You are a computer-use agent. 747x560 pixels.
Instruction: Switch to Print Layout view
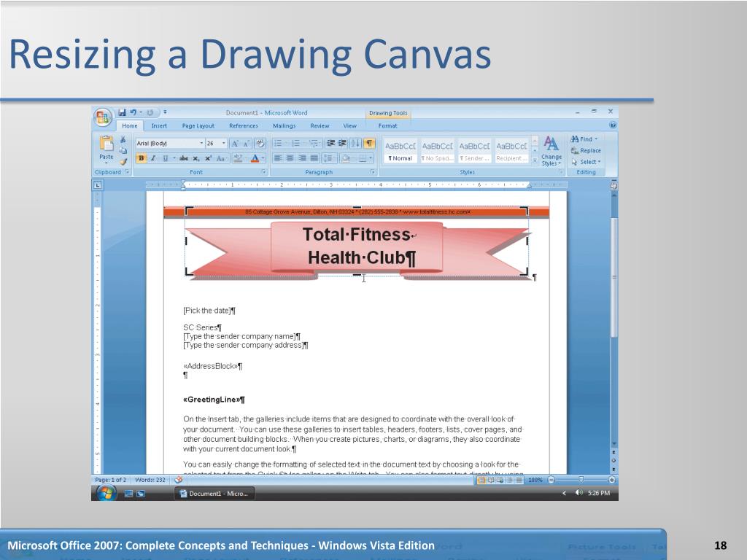[481, 480]
